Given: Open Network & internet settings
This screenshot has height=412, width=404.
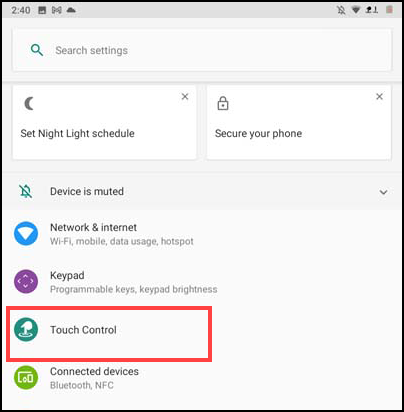Looking at the screenshot, I should point(202,234).
